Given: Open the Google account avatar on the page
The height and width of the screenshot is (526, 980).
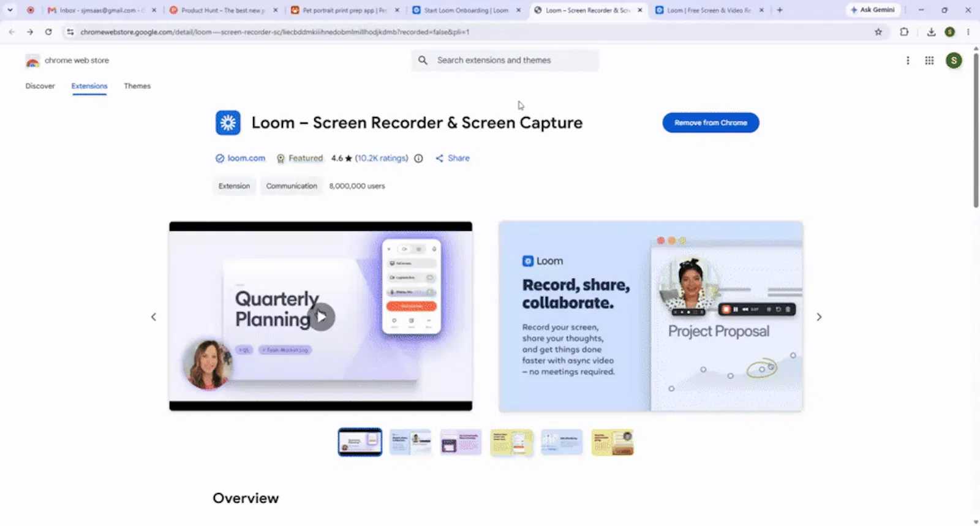Looking at the screenshot, I should (954, 60).
